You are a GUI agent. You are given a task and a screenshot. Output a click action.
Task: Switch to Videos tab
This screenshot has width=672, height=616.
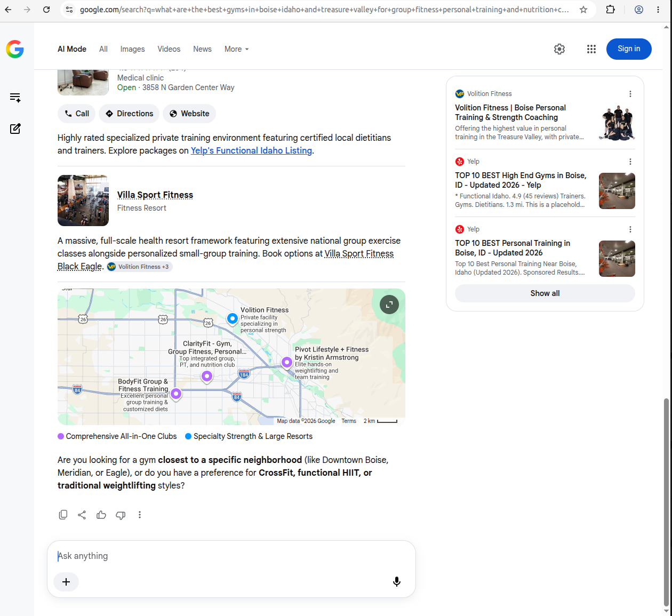169,49
